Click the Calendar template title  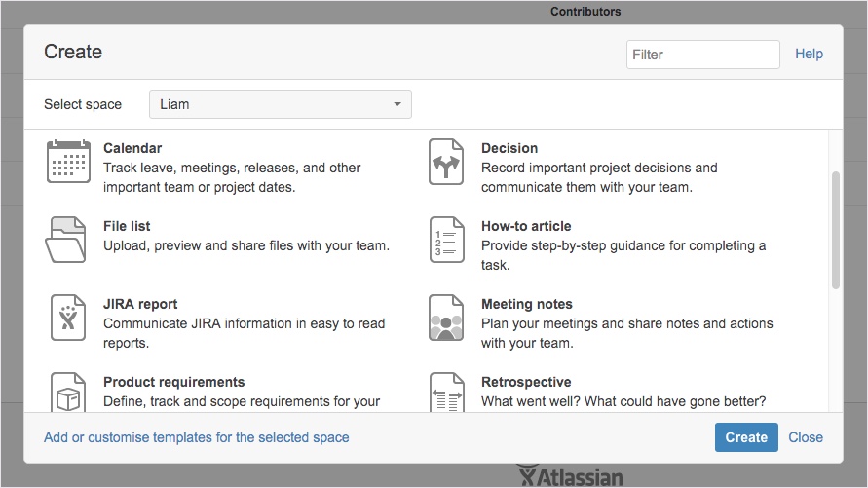point(132,148)
